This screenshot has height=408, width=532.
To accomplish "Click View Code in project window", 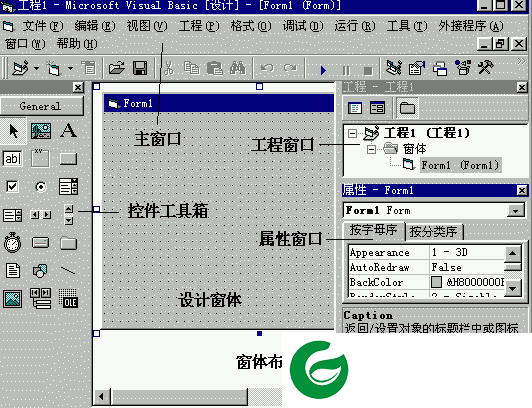I will click(355, 108).
